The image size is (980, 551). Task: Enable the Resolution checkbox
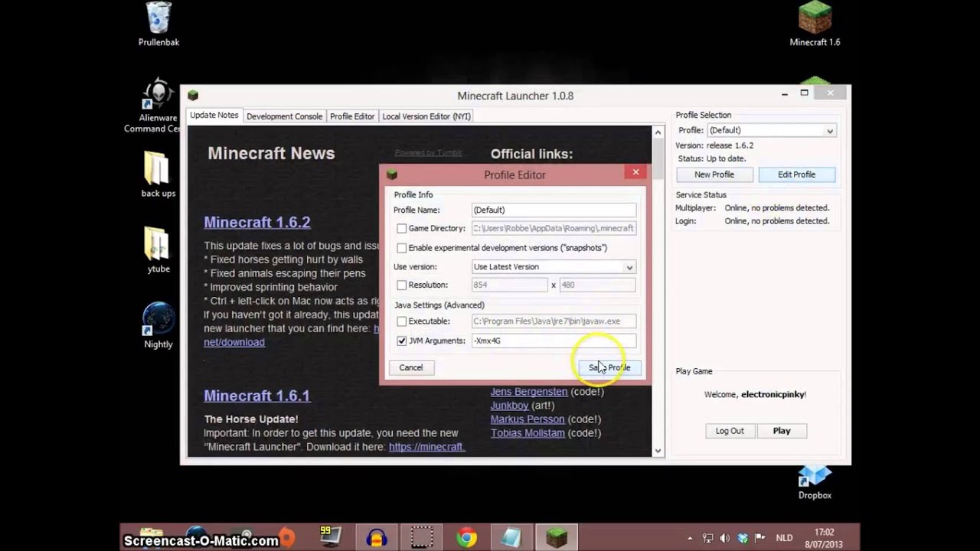click(402, 285)
